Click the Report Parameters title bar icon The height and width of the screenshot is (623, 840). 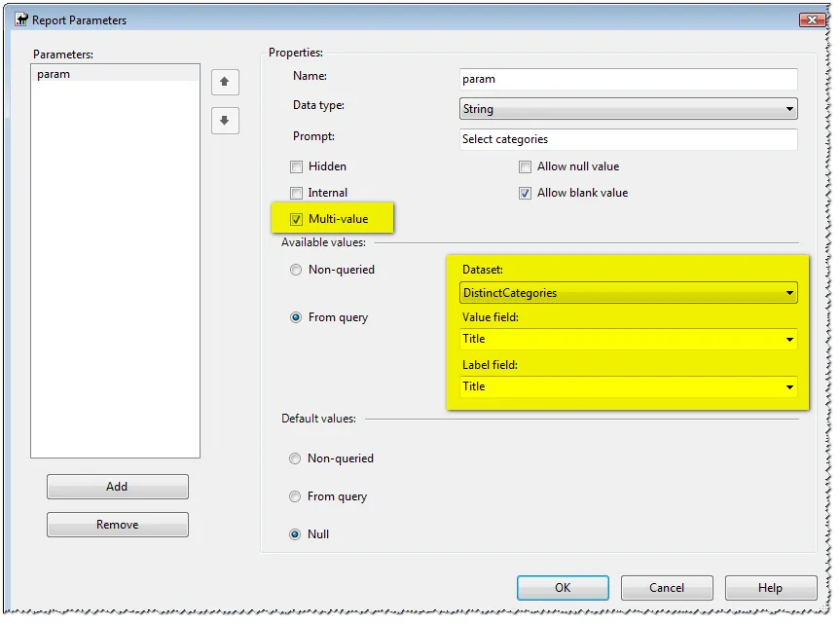tap(19, 19)
